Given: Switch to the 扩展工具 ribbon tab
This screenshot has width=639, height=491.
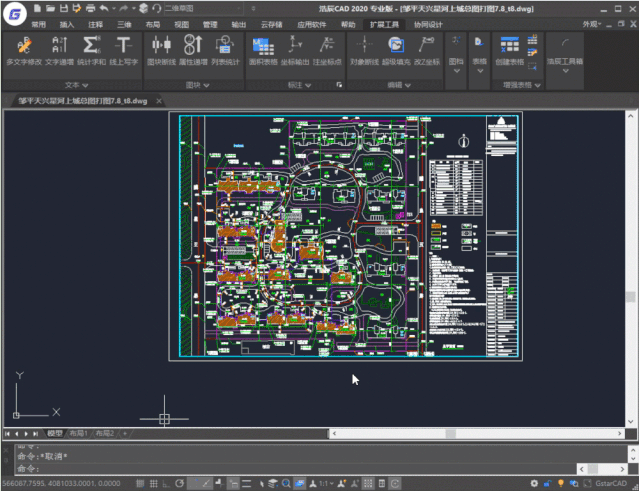Looking at the screenshot, I should (x=383, y=23).
